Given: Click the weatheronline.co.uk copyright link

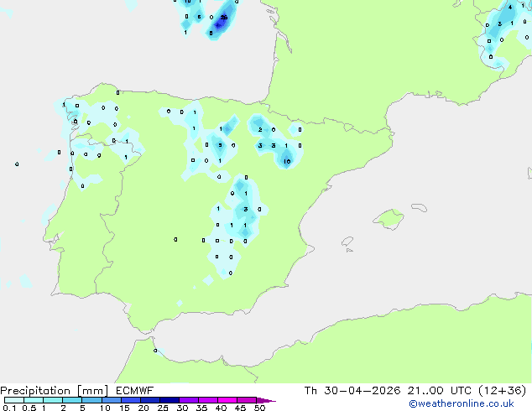Looking at the screenshot, I should pyautogui.click(x=461, y=403).
